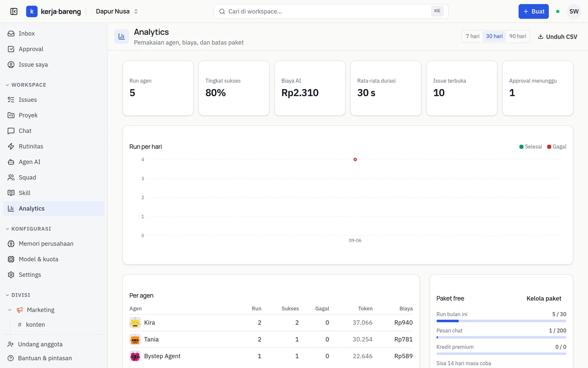Select the 90 hari range
Viewport: 588px width, 368px height.
point(517,36)
